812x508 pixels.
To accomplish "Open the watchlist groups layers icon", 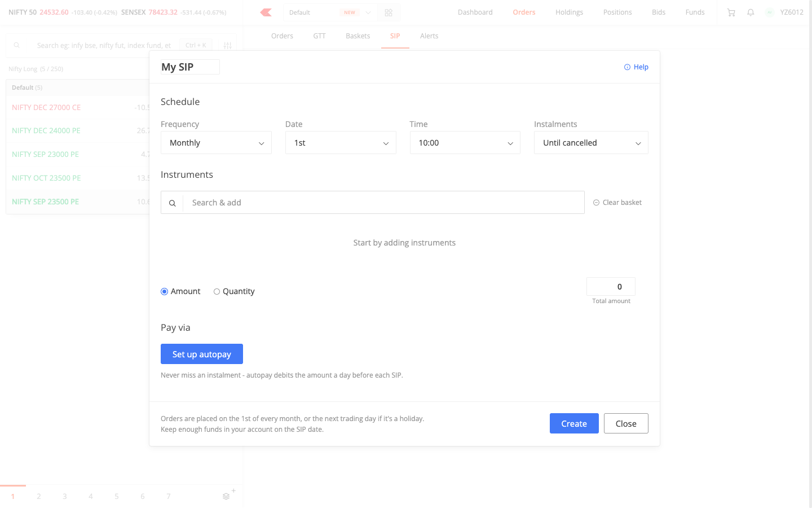I will [226, 497].
